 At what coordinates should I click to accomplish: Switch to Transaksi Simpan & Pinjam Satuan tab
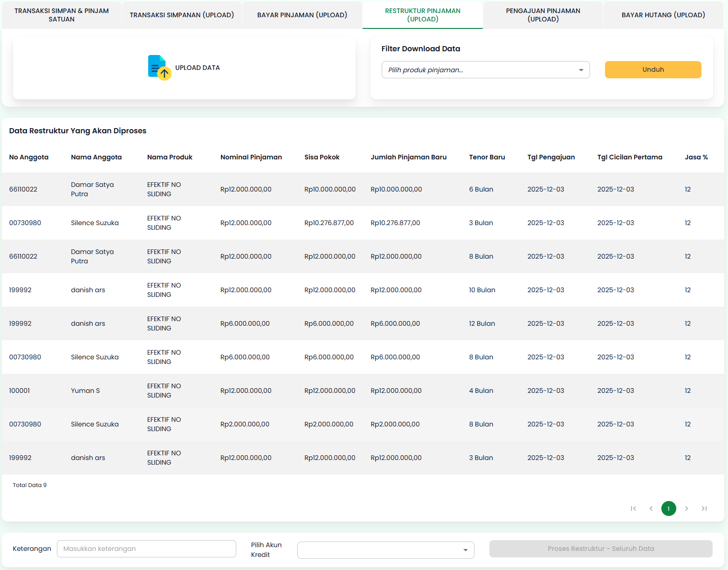click(x=62, y=15)
